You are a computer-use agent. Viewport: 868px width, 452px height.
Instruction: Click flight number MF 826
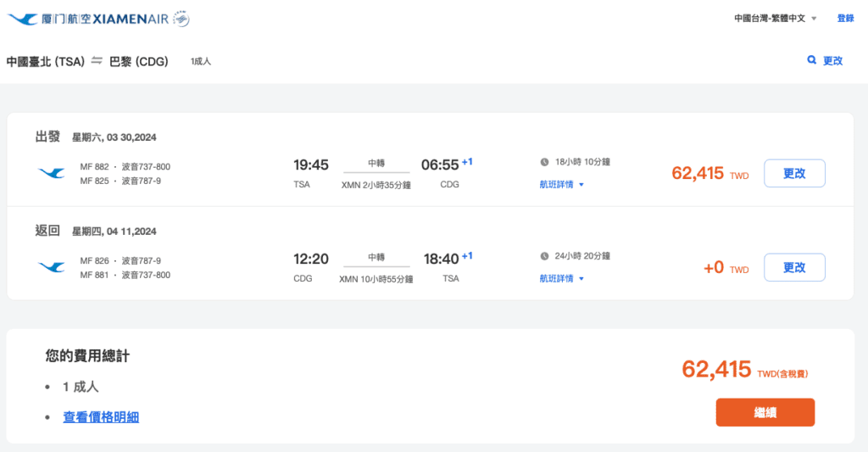(95, 261)
